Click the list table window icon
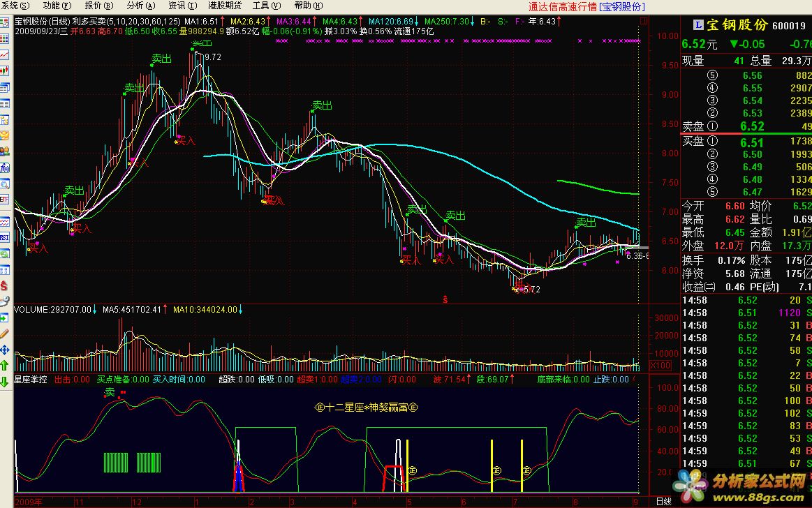Screen dimensions: 812x508 (x=4, y=103)
